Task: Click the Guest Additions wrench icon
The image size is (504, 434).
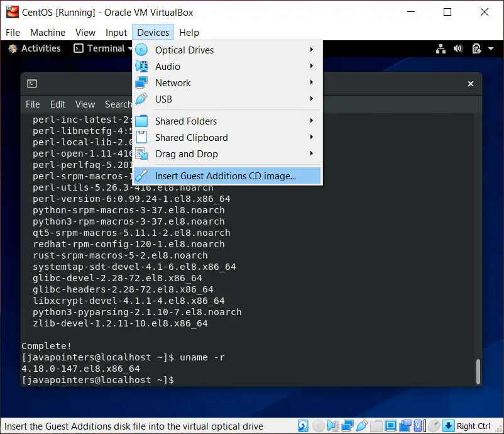Action: [141, 175]
